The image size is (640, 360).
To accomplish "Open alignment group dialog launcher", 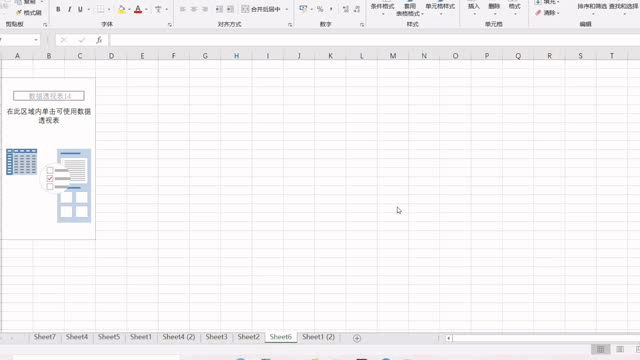I will point(290,25).
